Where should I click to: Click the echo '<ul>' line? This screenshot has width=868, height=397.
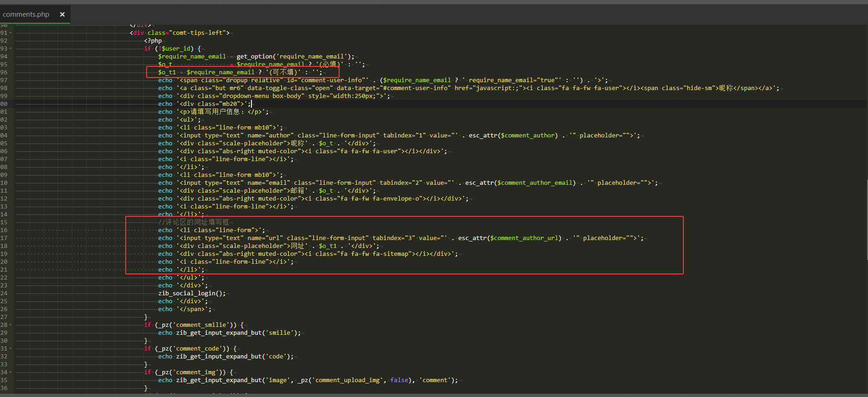click(x=179, y=120)
